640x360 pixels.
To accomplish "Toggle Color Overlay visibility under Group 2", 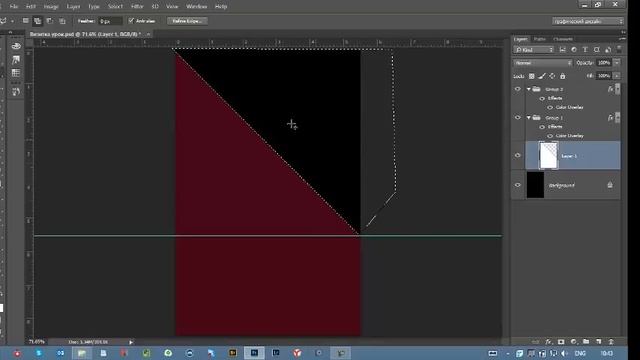I will coord(550,107).
